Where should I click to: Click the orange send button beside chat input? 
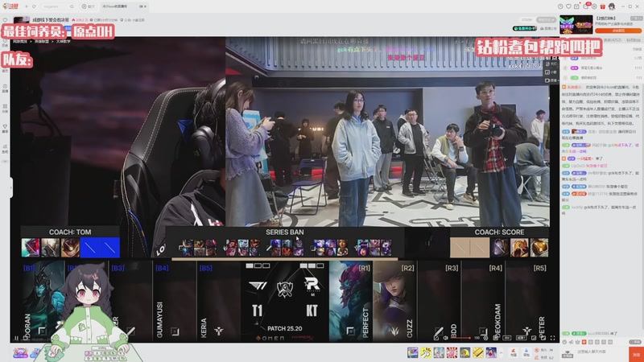pos(636,354)
